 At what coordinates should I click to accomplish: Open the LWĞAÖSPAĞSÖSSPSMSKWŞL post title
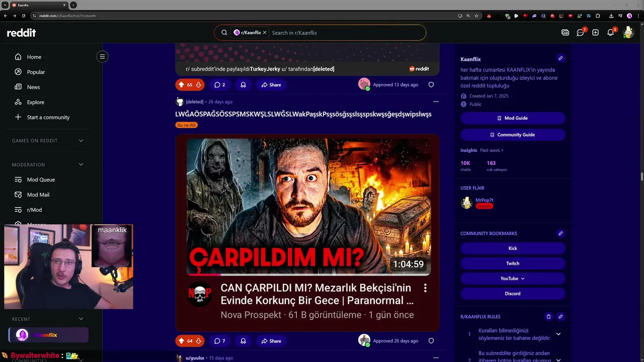coord(303,114)
